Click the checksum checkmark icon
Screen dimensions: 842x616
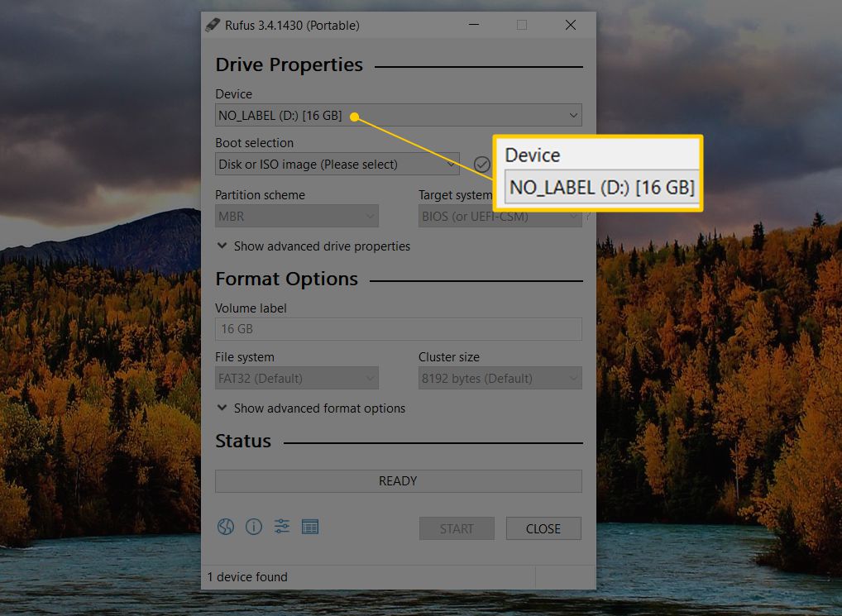(x=481, y=164)
